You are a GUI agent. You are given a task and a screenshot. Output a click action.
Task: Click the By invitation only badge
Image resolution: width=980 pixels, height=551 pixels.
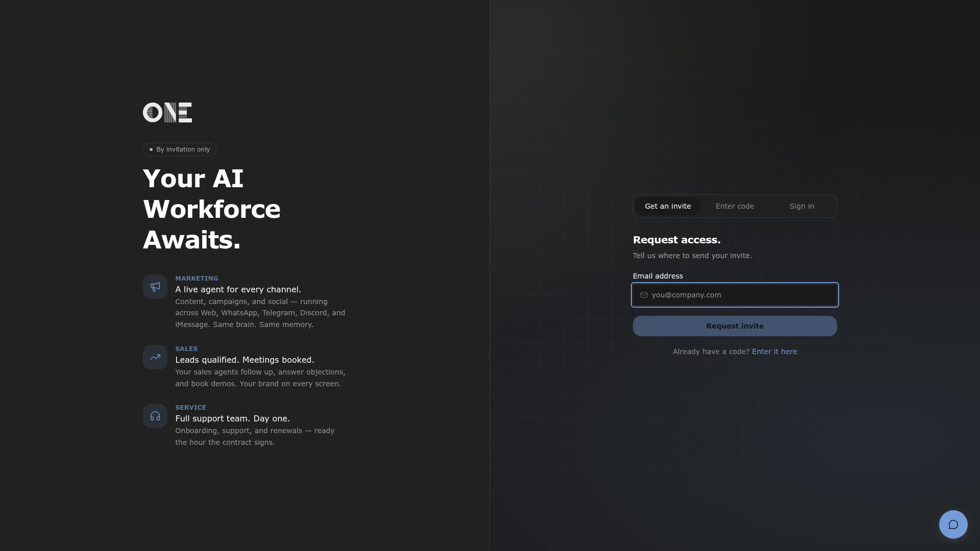pos(180,149)
